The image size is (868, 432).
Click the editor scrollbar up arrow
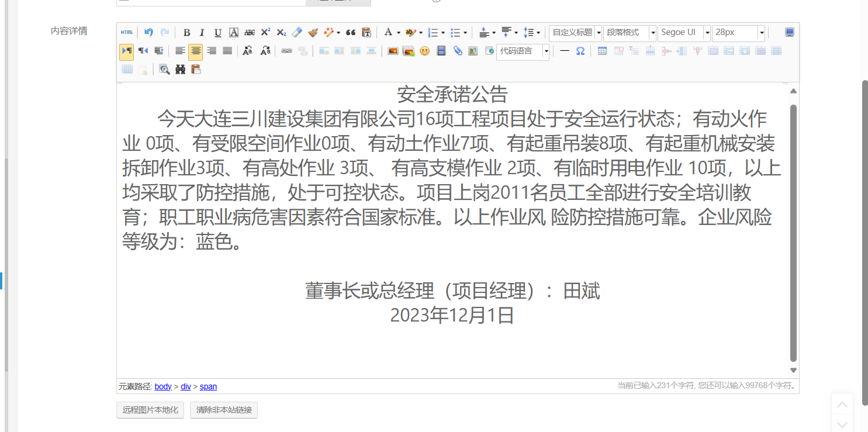[793, 91]
